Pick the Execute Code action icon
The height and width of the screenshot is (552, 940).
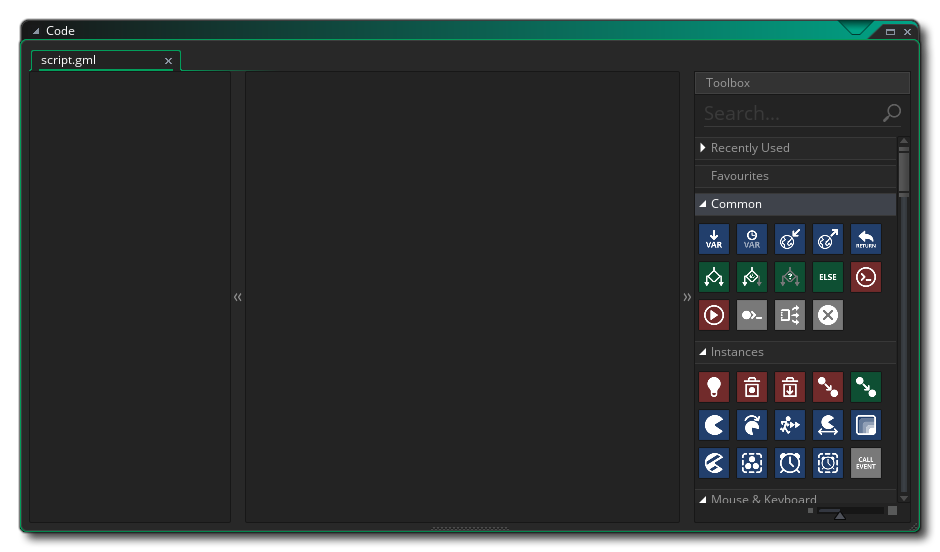pos(866,277)
